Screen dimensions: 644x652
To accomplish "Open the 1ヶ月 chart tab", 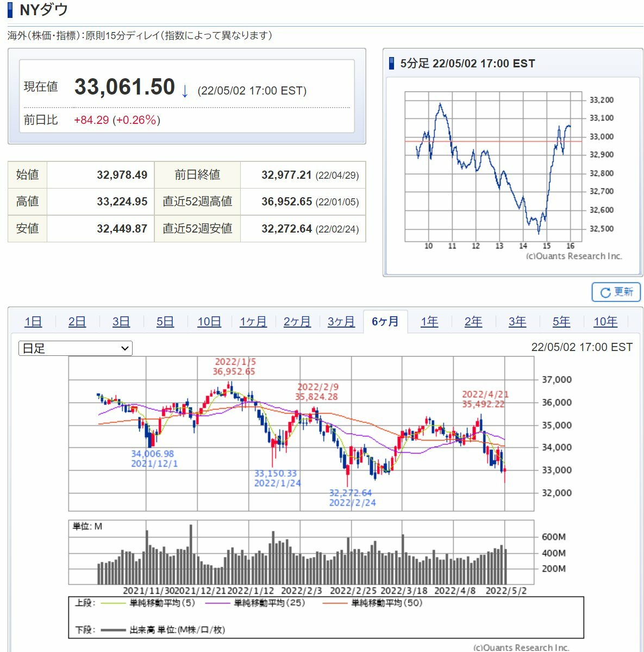I will 253,322.
